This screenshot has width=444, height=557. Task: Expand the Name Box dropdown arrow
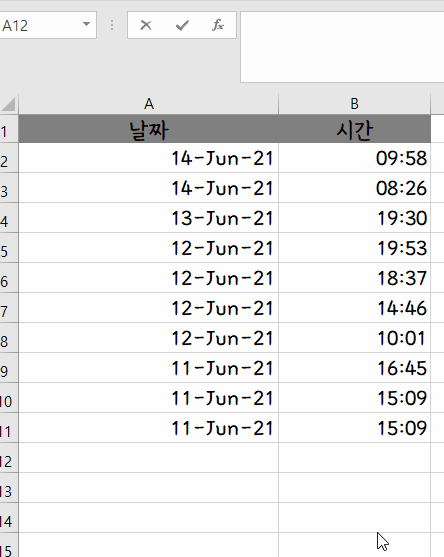[x=86, y=25]
